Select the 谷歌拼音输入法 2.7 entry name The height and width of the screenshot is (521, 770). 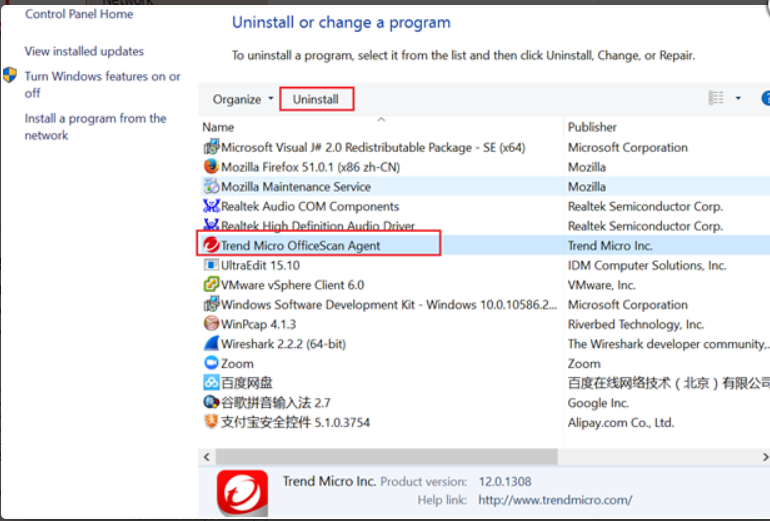[275, 403]
